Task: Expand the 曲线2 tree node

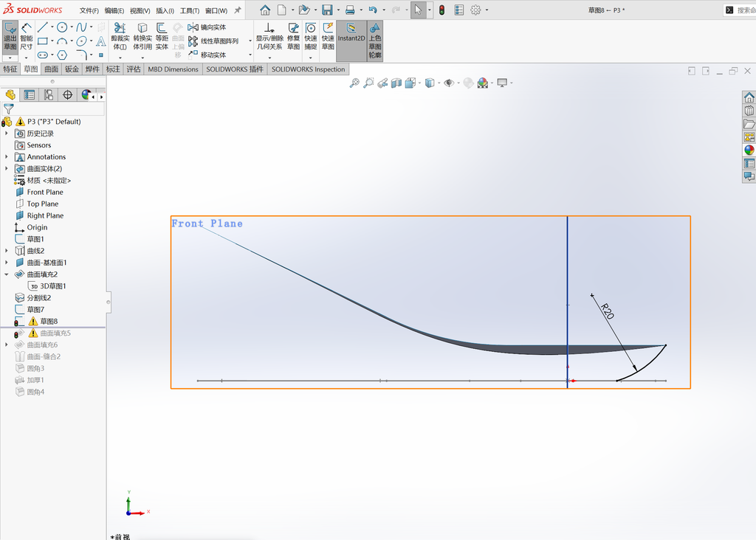Action: tap(6, 251)
